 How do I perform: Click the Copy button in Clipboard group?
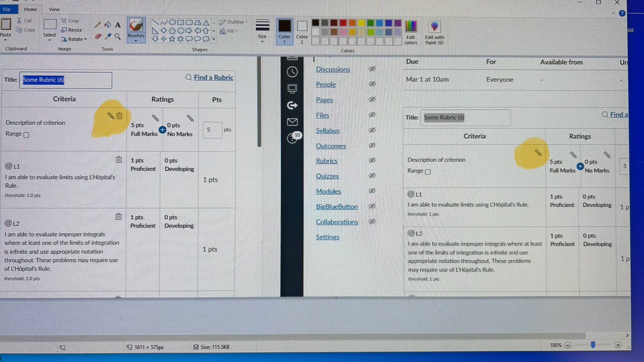tap(25, 30)
